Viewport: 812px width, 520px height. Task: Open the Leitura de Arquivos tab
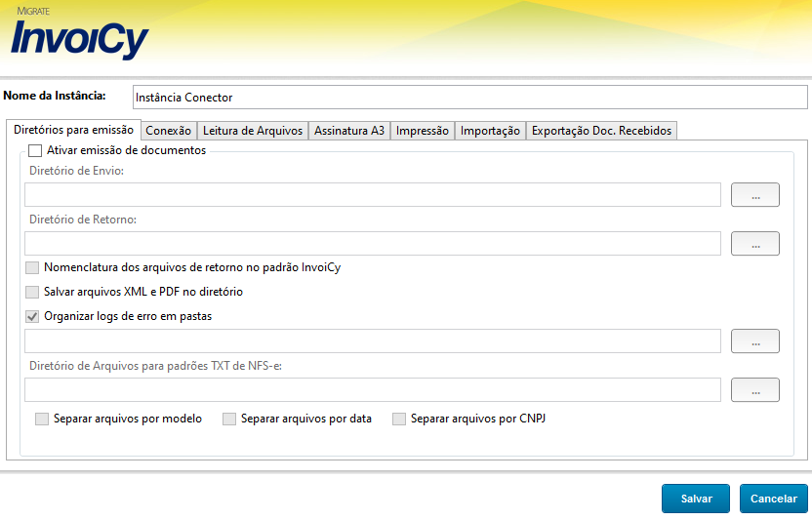pyautogui.click(x=253, y=131)
